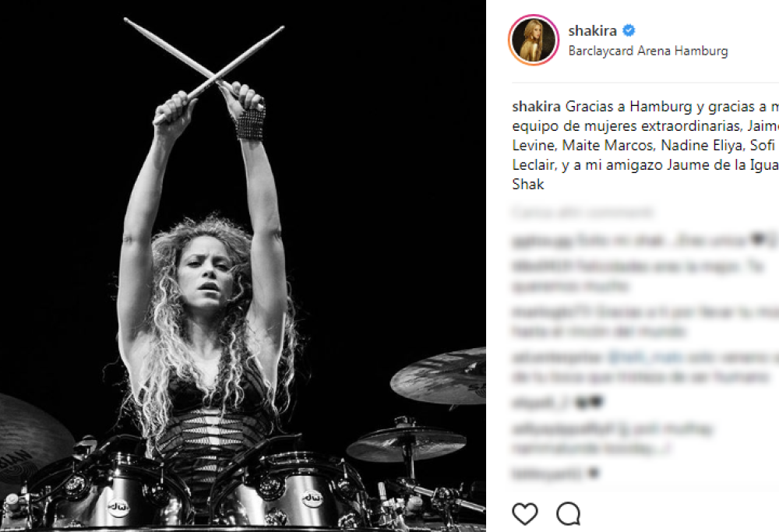Like the post with the heart icon
779x532 pixels.
524,513
